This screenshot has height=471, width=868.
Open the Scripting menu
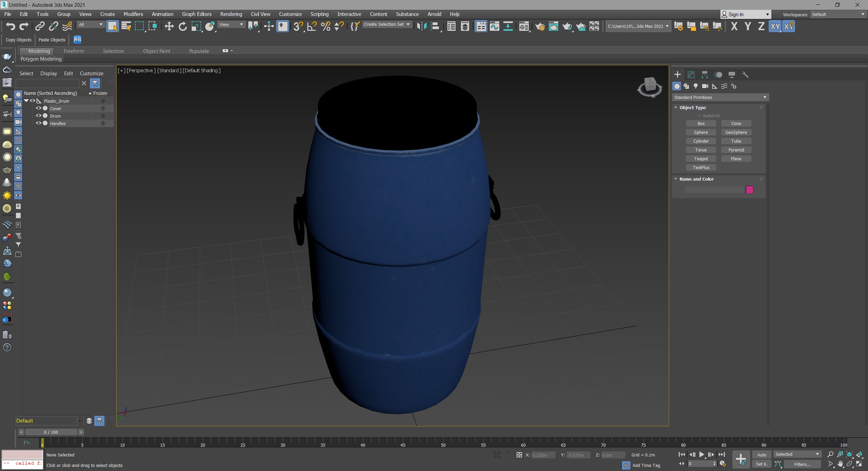coord(320,14)
